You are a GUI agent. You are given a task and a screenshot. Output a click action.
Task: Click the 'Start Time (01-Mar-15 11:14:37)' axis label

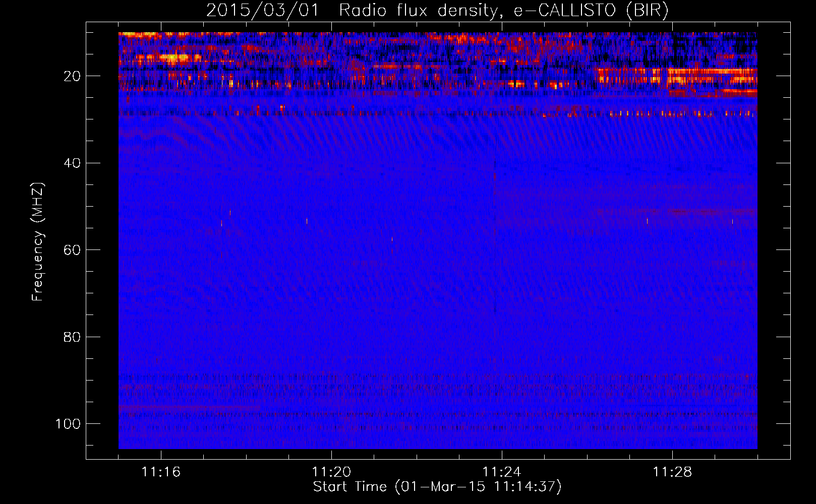[x=437, y=487]
